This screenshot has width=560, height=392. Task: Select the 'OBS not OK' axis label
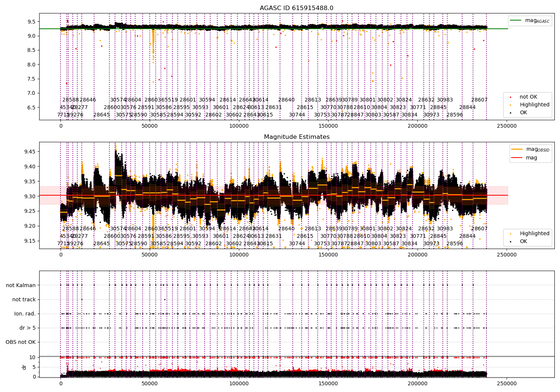[21, 342]
